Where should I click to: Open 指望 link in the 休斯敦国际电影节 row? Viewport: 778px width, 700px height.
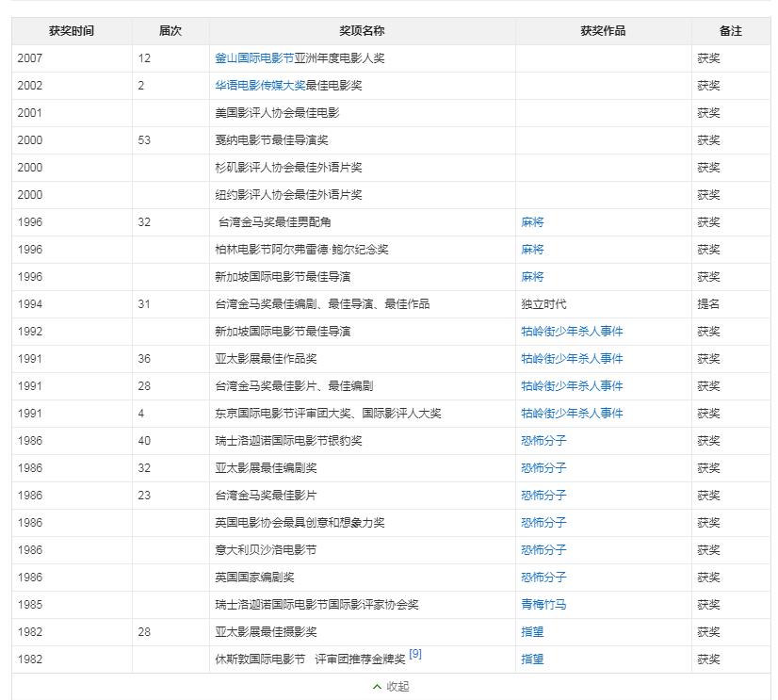pyautogui.click(x=533, y=659)
